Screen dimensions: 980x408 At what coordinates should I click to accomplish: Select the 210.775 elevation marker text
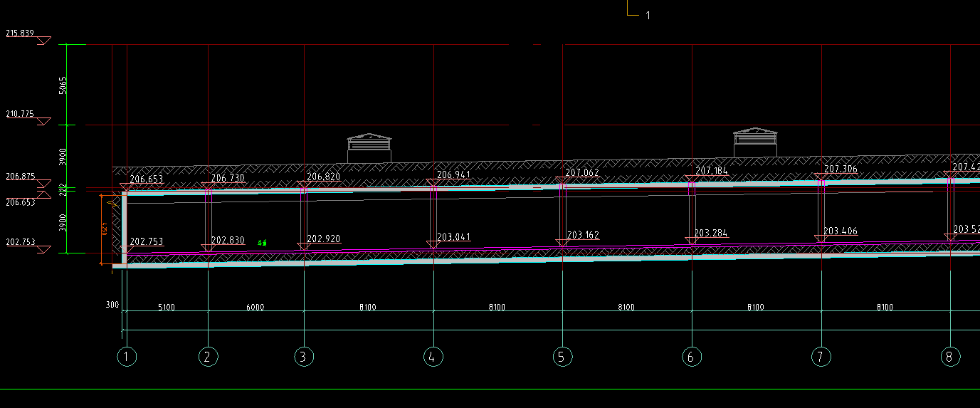click(20, 114)
